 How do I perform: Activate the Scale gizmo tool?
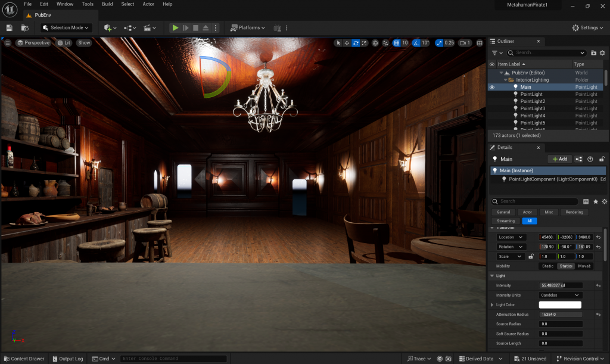(364, 43)
